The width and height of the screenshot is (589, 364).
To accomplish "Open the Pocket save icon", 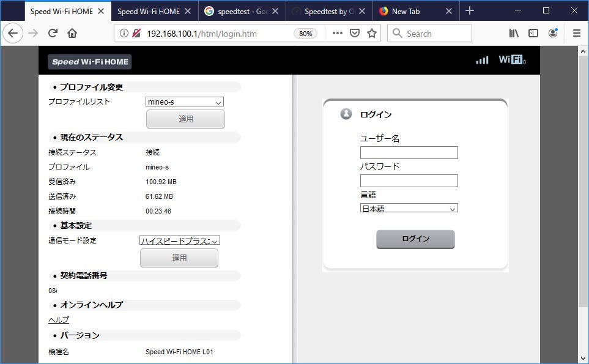I will point(355,34).
